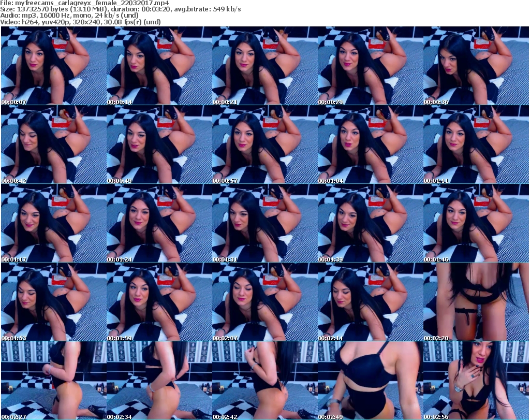
Task: Pick the frame stamped 00:02:20
Action: click(476, 302)
